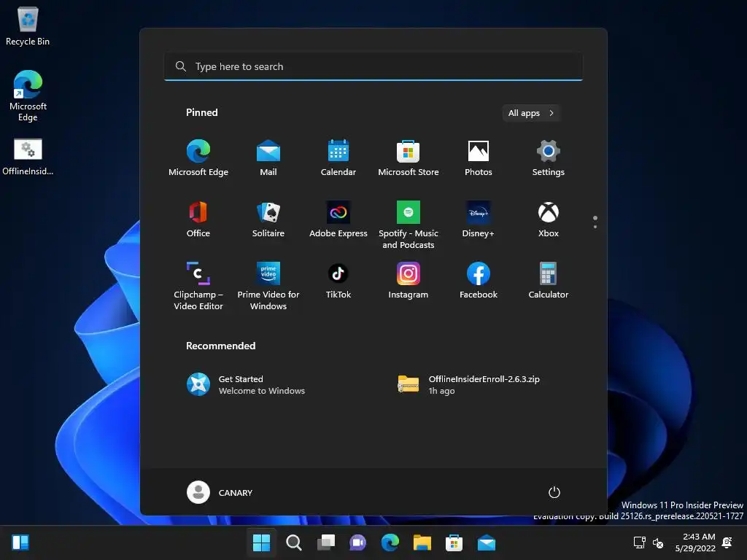Launch Adobe Express
Image resolution: width=747 pixels, height=560 pixels.
pos(338,219)
